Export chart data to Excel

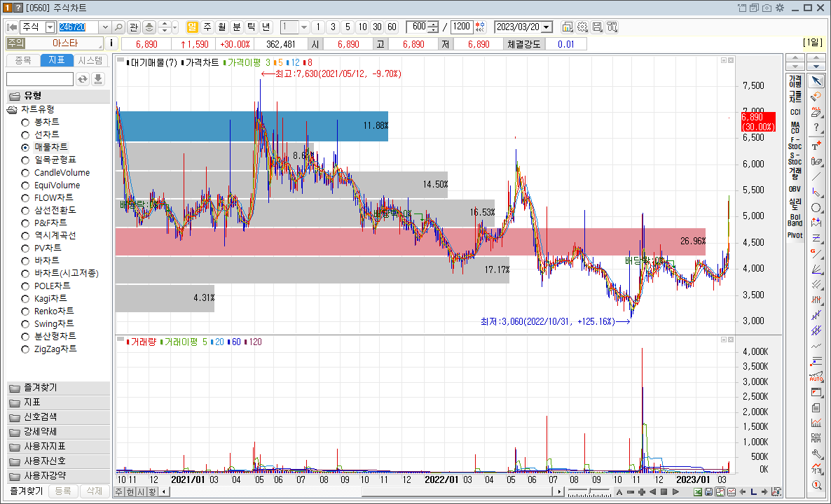coord(698,492)
